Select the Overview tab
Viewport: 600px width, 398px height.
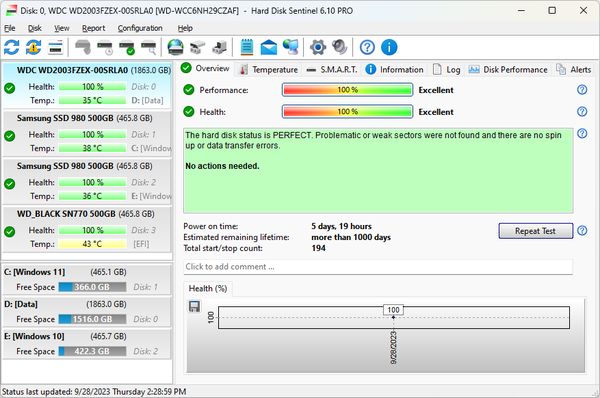click(x=205, y=69)
